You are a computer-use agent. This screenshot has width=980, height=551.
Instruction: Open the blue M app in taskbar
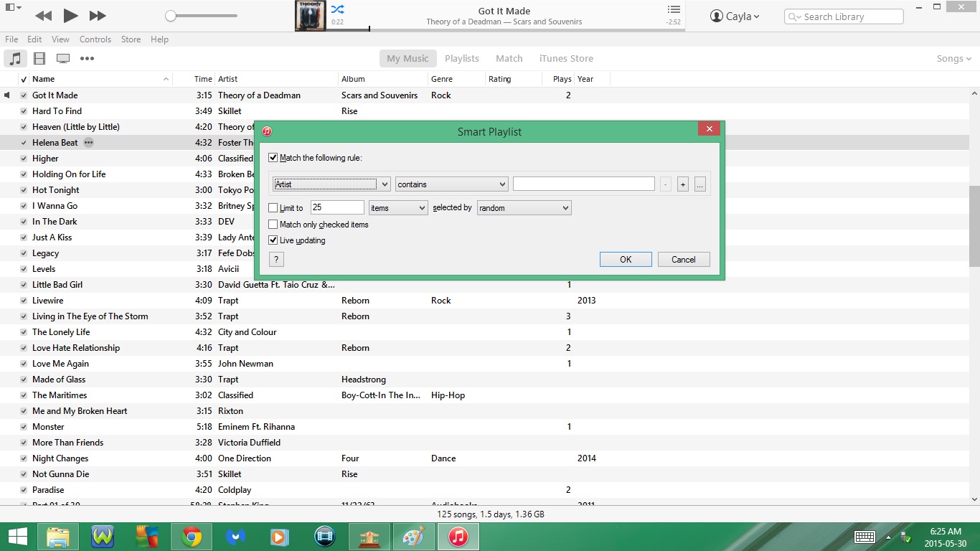[x=235, y=537]
